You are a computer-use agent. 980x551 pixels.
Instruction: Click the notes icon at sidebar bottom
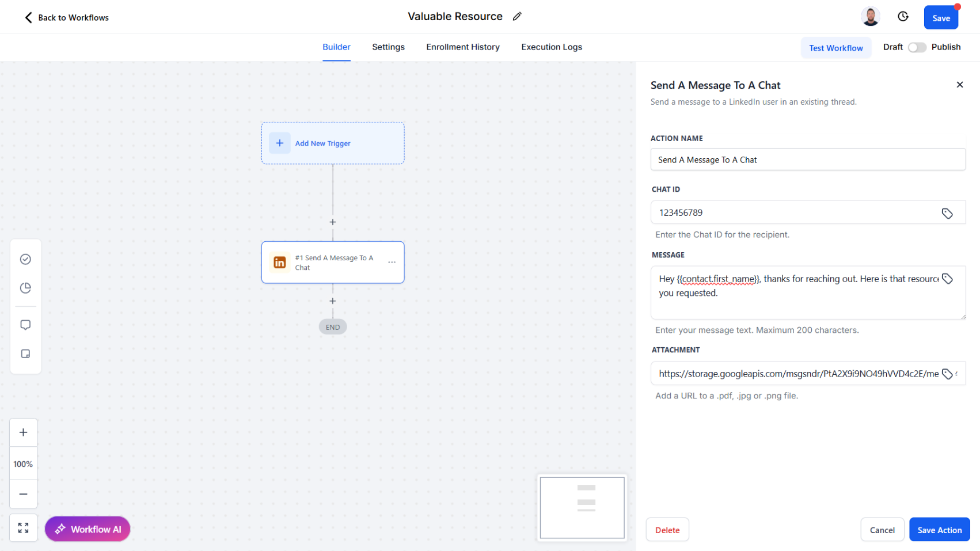tap(25, 354)
